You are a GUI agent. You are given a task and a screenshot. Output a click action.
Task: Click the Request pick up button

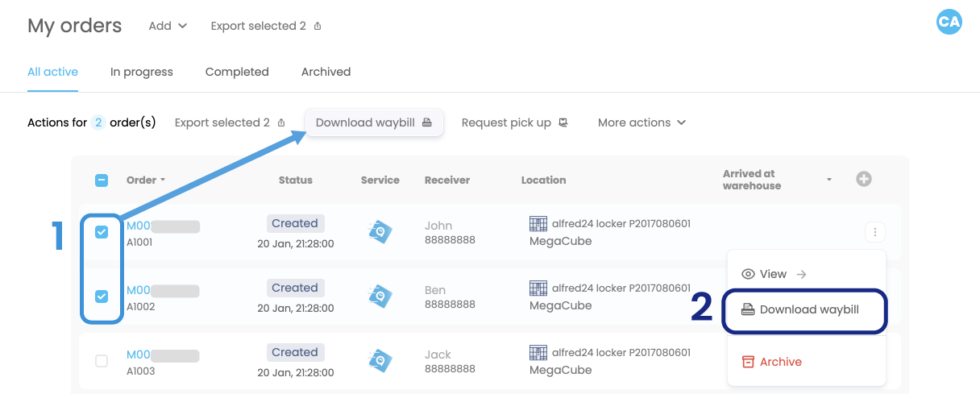point(514,122)
